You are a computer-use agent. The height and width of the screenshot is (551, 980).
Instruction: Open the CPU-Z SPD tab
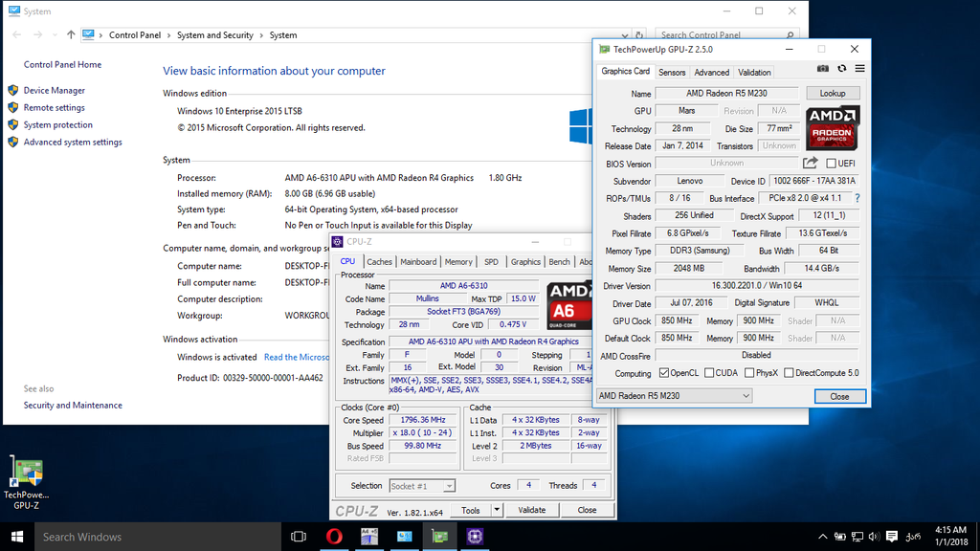[x=491, y=262]
